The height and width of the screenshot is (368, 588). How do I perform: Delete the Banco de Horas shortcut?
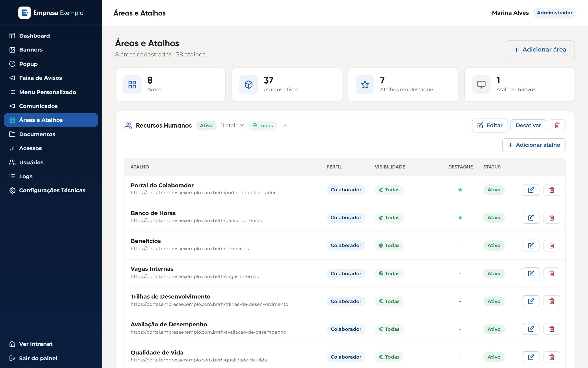point(552,218)
